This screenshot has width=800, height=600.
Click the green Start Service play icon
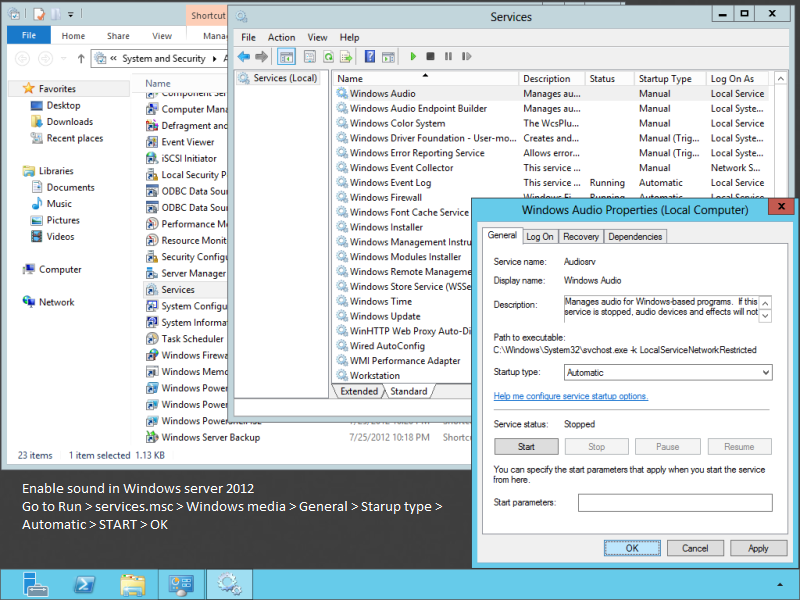(x=413, y=57)
